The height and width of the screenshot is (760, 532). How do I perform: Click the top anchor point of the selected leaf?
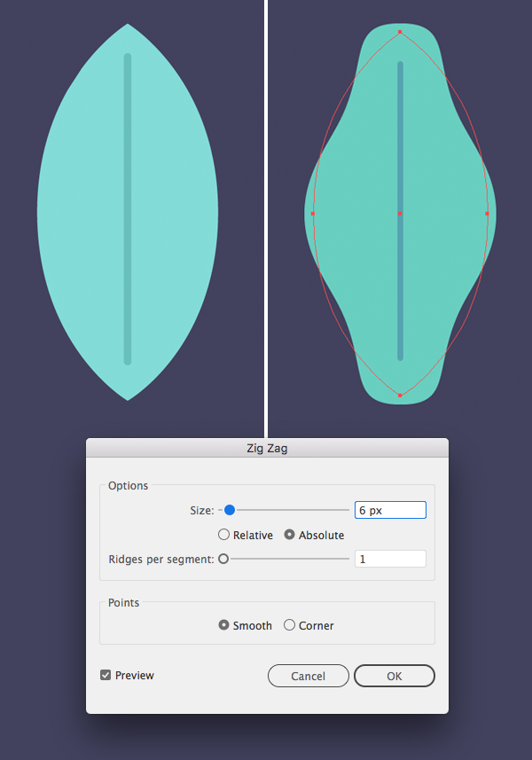(400, 32)
